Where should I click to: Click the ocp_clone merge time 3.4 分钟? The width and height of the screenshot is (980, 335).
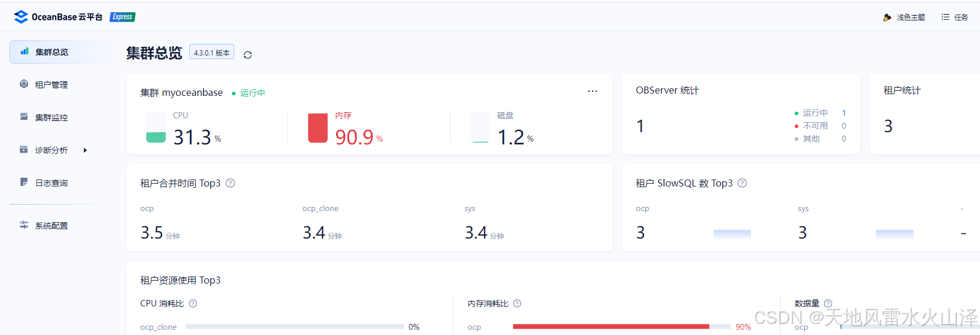(x=322, y=233)
